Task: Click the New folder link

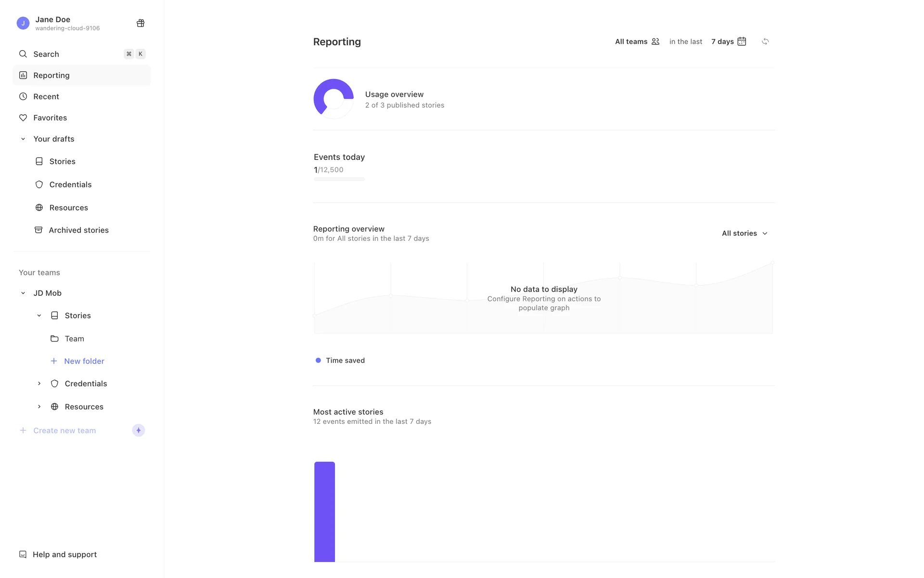Action: [84, 361]
